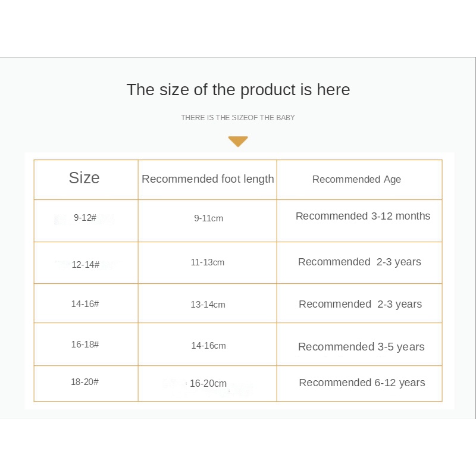Select the 'Size' column header
This screenshot has width=476, height=476.
(x=84, y=178)
